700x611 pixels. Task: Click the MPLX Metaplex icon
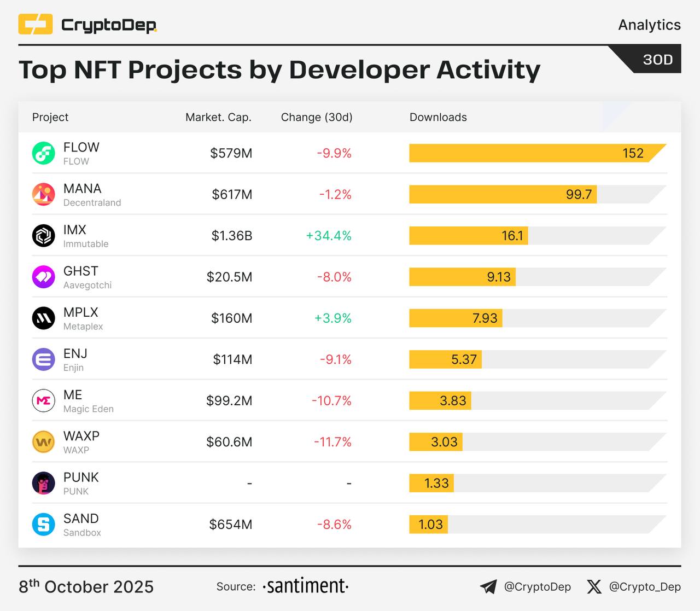(x=43, y=318)
